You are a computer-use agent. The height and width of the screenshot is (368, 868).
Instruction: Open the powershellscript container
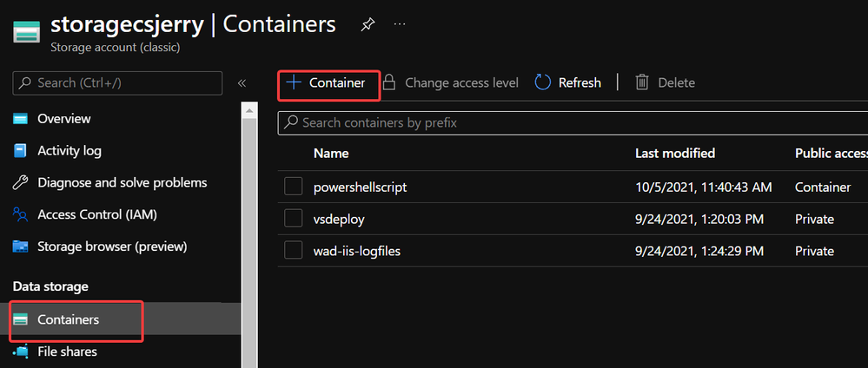(360, 187)
